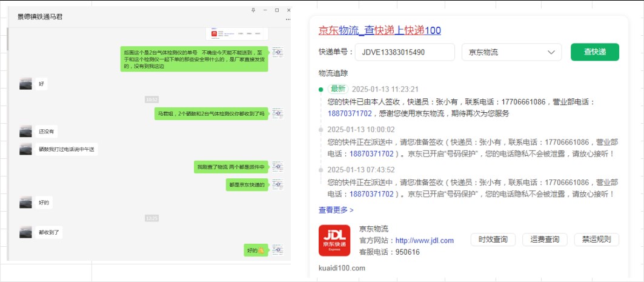Click avatar beside the reply 好的
644x282 pixels.
click(x=25, y=202)
